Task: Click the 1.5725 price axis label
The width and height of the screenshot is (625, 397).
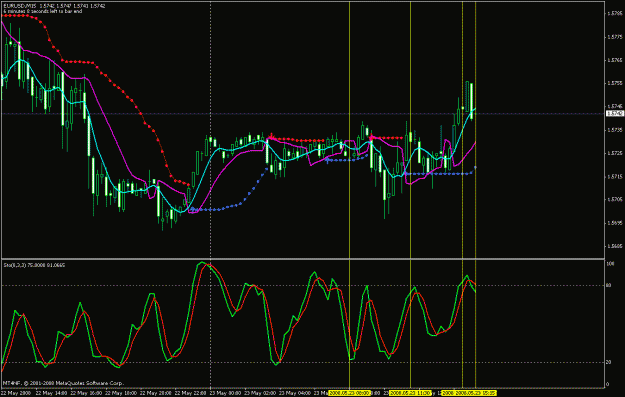Action: pos(615,153)
